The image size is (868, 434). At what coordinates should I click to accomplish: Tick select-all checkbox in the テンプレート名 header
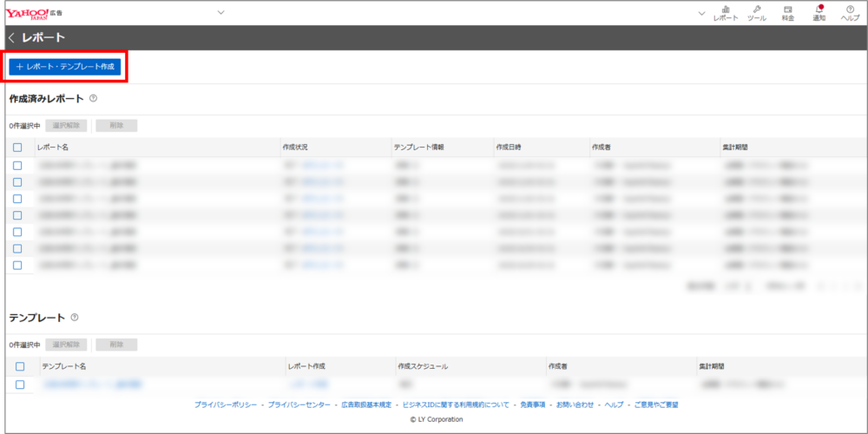19,366
